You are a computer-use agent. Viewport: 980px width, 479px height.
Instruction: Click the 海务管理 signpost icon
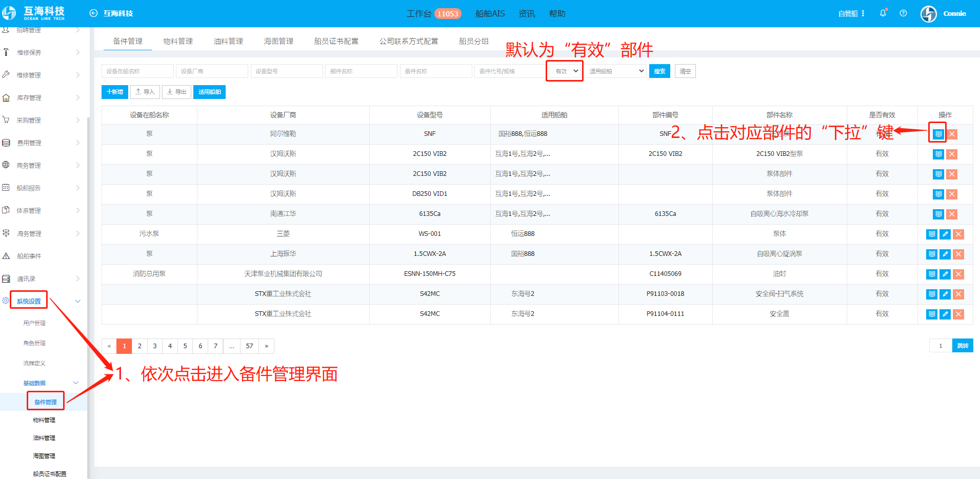click(x=6, y=233)
